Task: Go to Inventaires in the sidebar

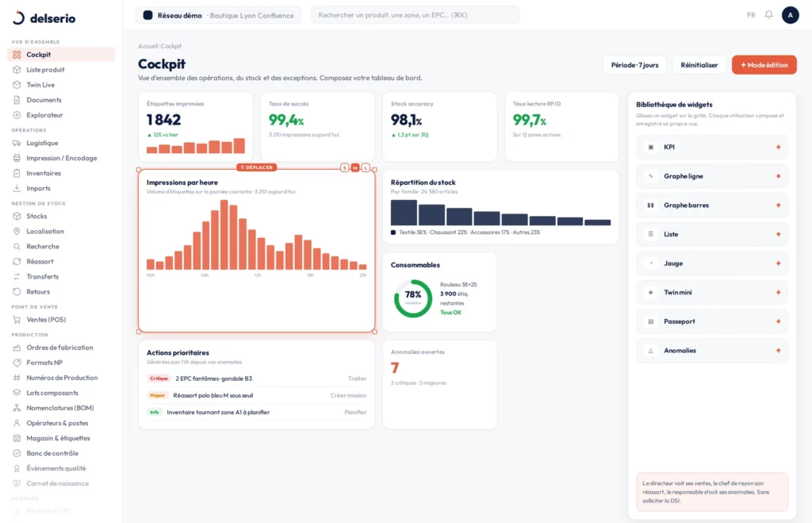Action: click(61, 173)
